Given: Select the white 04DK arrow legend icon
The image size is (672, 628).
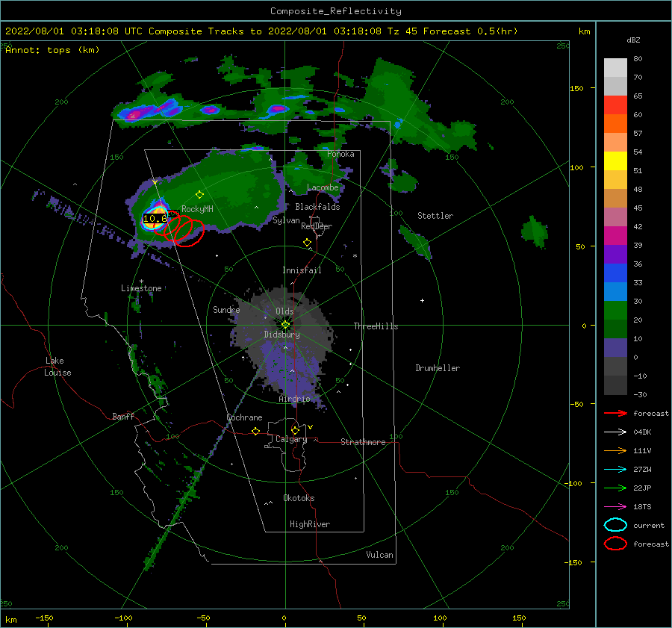Looking at the screenshot, I should pos(615,432).
